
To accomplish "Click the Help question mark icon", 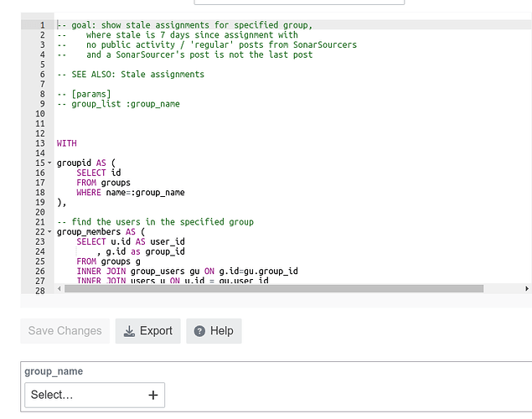I will click(199, 331).
